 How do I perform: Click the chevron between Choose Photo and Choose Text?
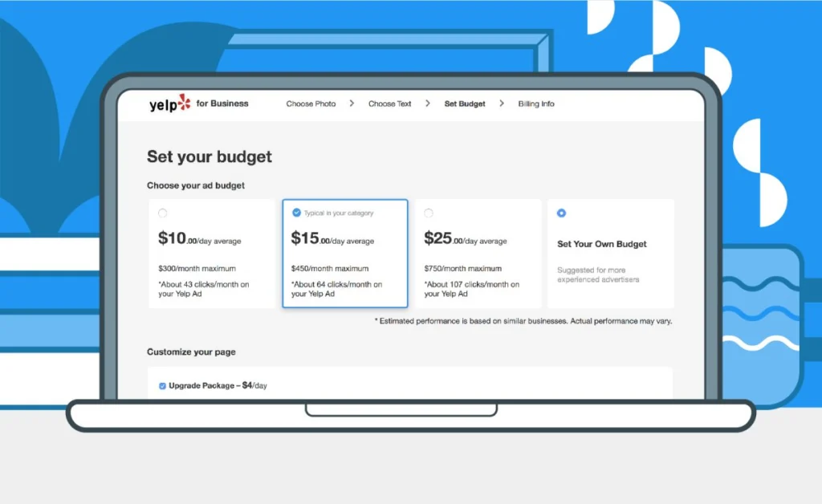(x=352, y=104)
